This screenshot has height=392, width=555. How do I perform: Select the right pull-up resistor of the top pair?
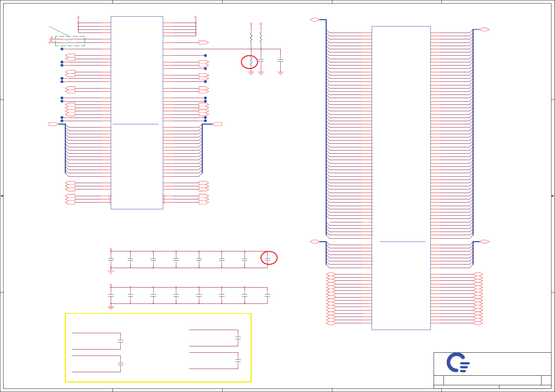[261, 37]
